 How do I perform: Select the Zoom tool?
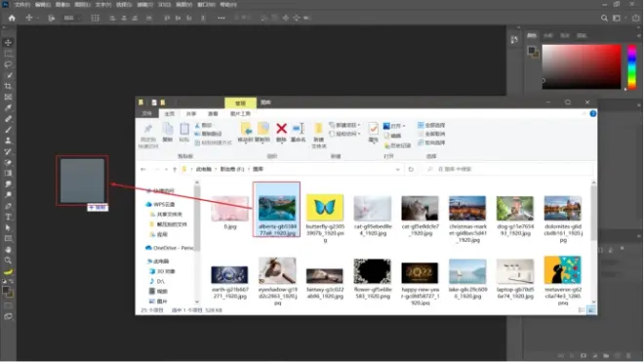8,261
